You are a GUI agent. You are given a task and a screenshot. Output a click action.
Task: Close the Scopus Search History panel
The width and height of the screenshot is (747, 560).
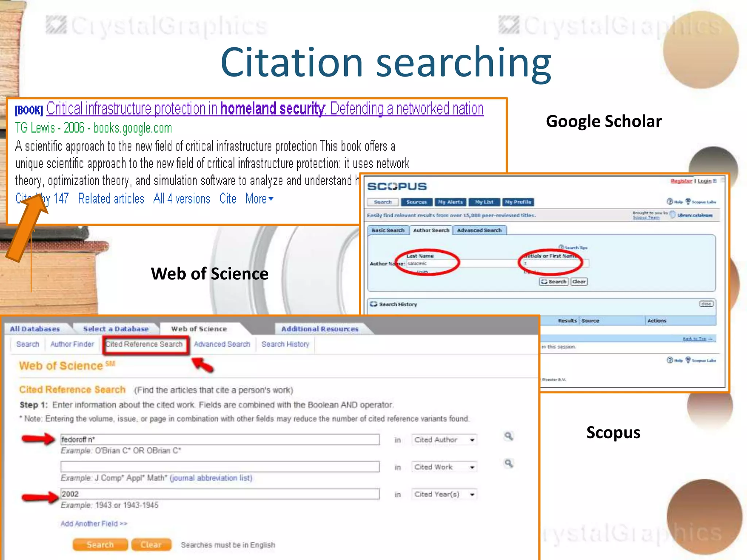tap(706, 304)
